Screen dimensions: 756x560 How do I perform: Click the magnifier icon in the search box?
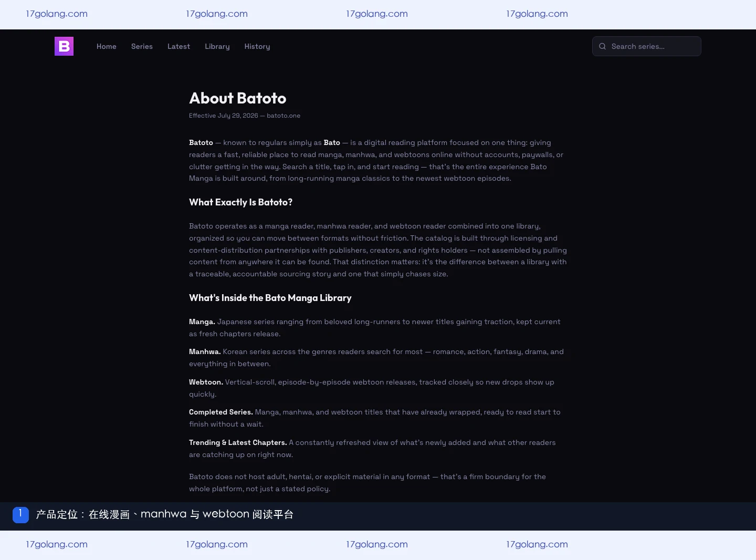(602, 46)
